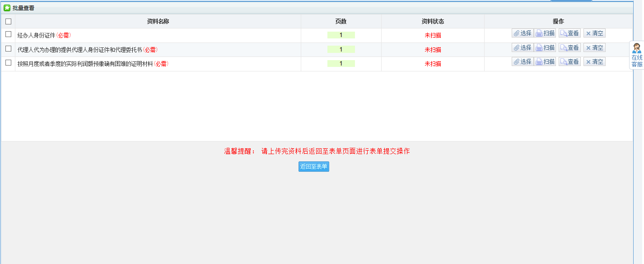Image resolution: width=644 pixels, height=264 pixels.
Task: Click 选择 for 代理委托书 row
Action: [x=523, y=48]
